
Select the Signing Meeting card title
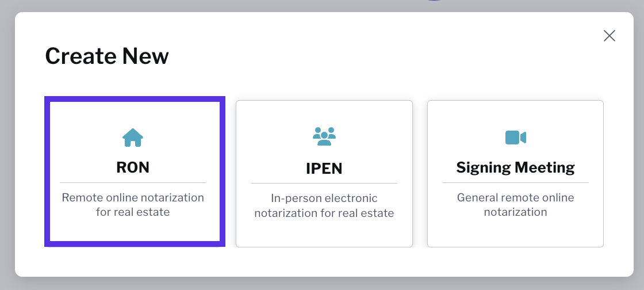[x=515, y=167]
